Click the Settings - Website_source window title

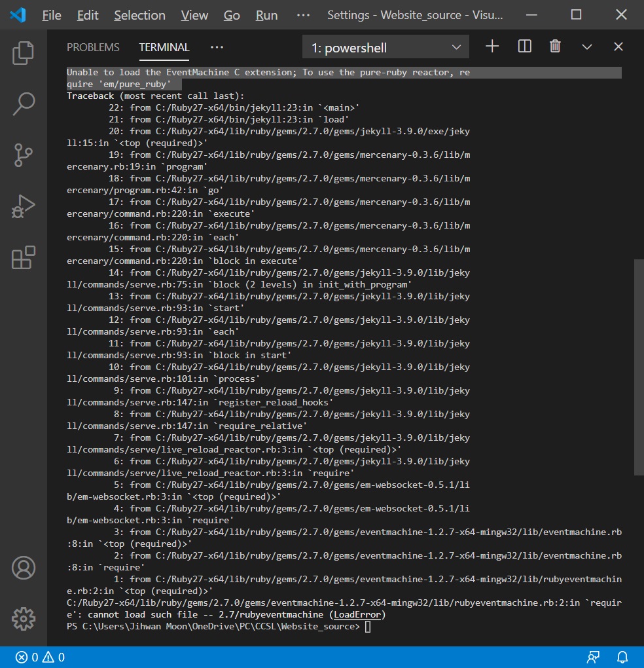(x=414, y=15)
